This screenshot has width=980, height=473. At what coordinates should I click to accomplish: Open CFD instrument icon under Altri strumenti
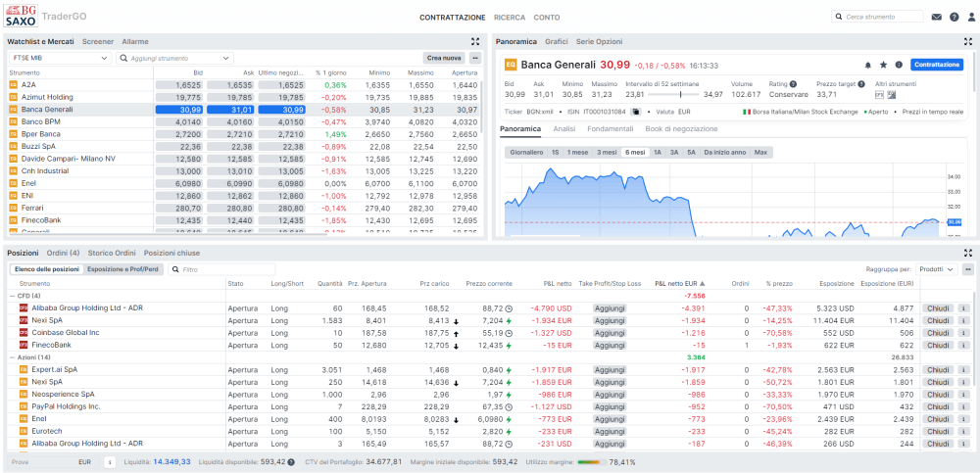[879, 95]
